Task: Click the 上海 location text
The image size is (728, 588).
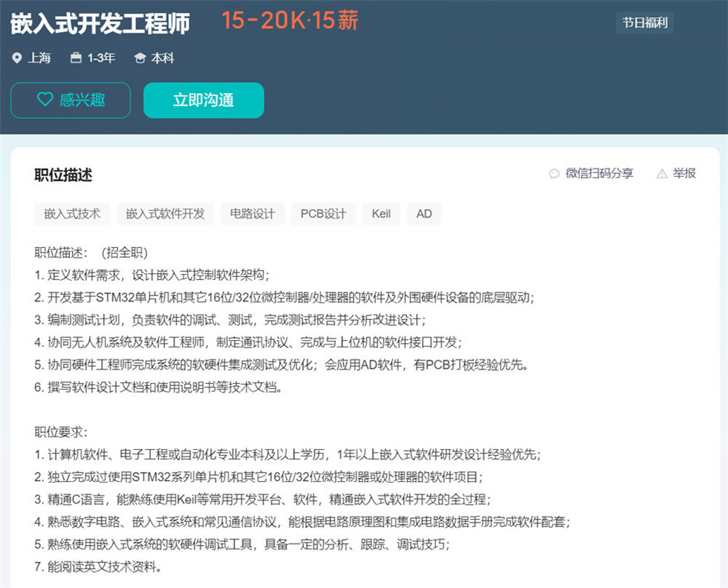Action: 39,58
